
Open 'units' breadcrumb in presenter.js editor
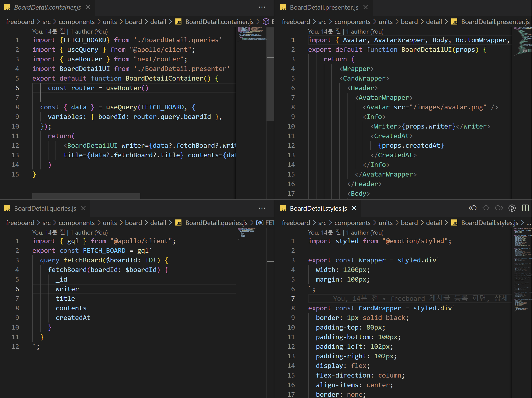(386, 22)
